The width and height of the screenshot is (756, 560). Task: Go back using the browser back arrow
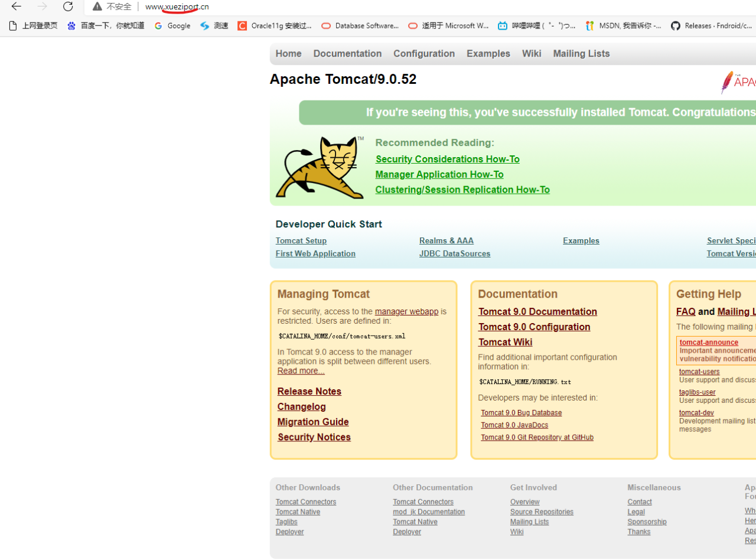pyautogui.click(x=16, y=6)
